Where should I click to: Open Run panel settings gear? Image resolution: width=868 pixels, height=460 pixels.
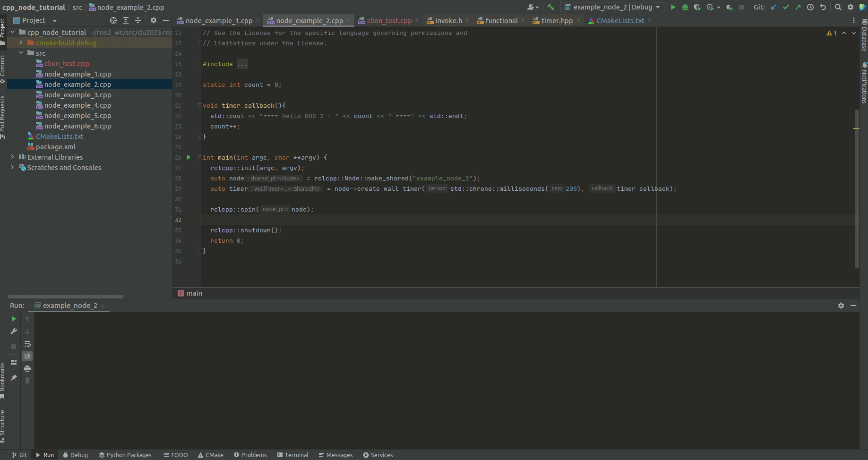841,306
